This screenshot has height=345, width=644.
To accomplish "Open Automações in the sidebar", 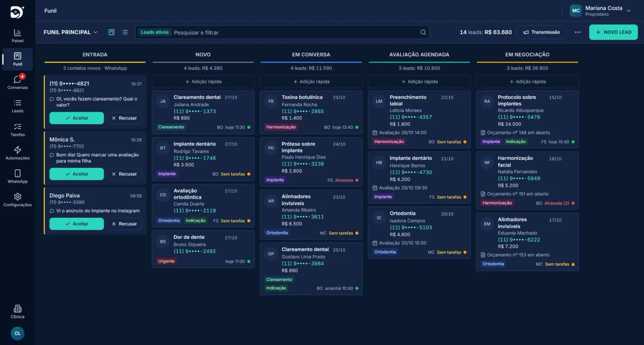I will [17, 153].
